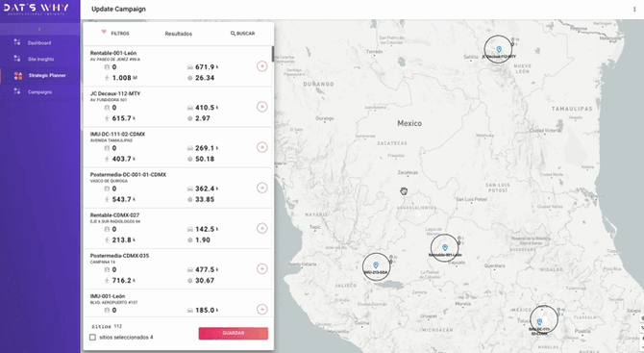Open the three-dot menu at top right
Image resolution: width=644 pixels, height=353 pixels.
pyautogui.click(x=634, y=9)
